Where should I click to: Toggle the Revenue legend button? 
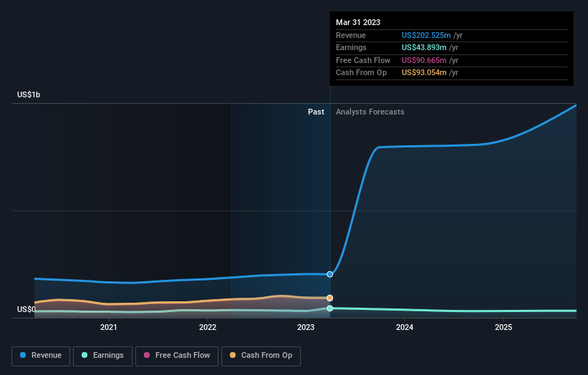41,356
